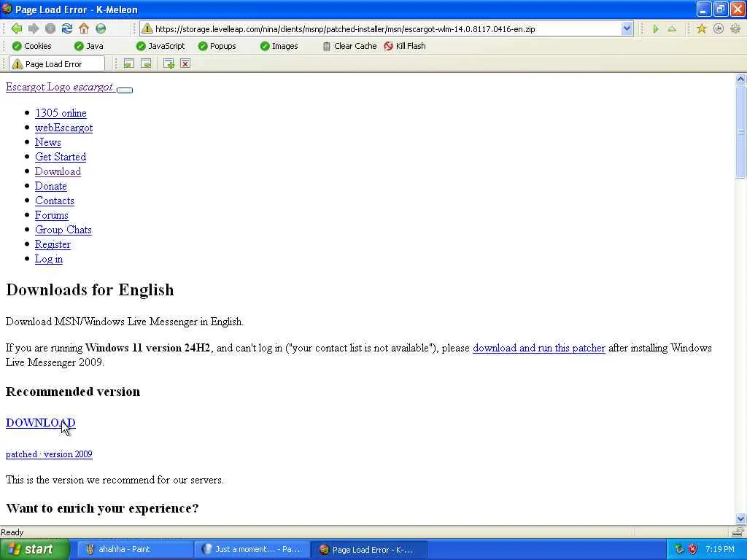Open the Get Started link
Screen dimensions: 747x560
tap(61, 157)
